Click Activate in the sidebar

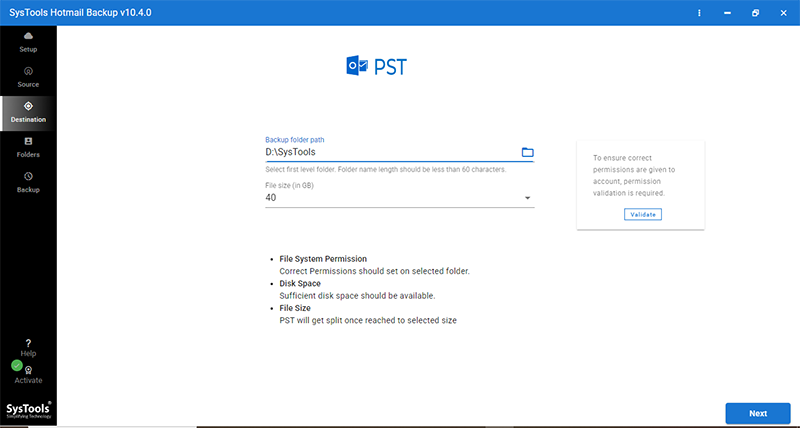pos(28,375)
